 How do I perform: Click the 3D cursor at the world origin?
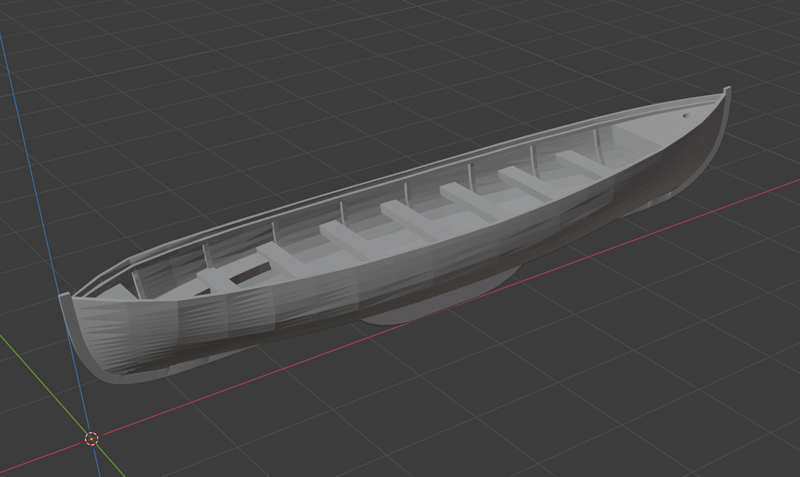[91, 438]
